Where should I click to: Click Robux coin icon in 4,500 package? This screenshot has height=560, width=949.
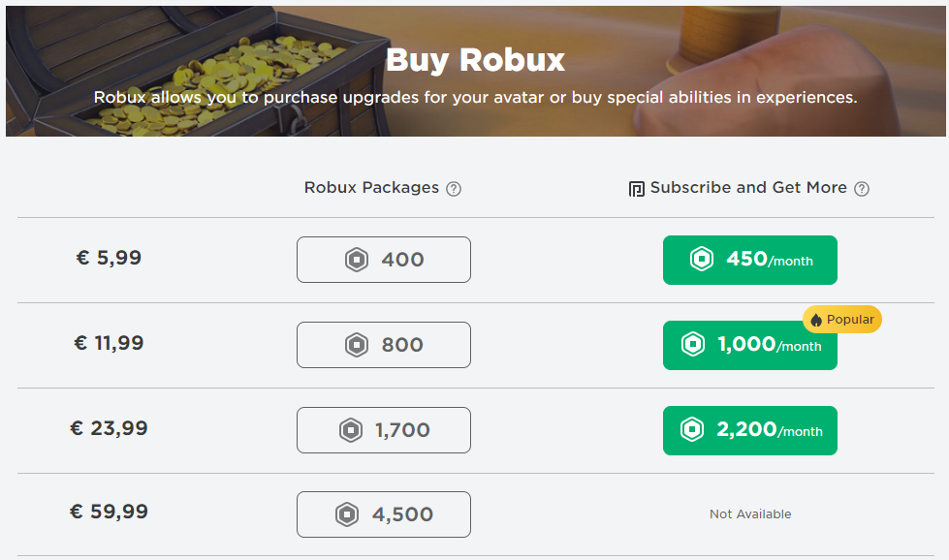click(347, 515)
